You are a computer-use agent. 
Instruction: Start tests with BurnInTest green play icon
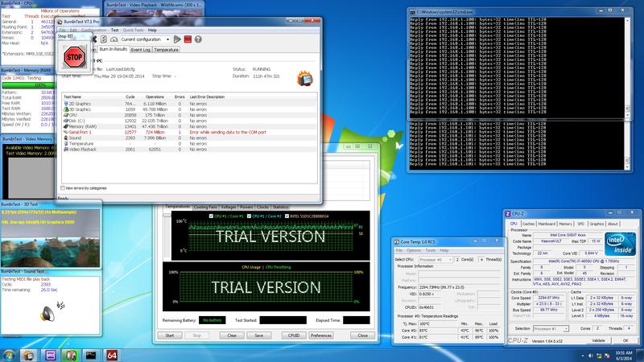point(177,39)
